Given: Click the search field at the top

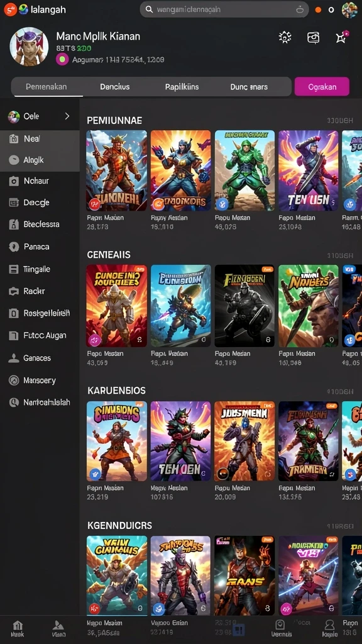Looking at the screenshot, I should (224, 9).
